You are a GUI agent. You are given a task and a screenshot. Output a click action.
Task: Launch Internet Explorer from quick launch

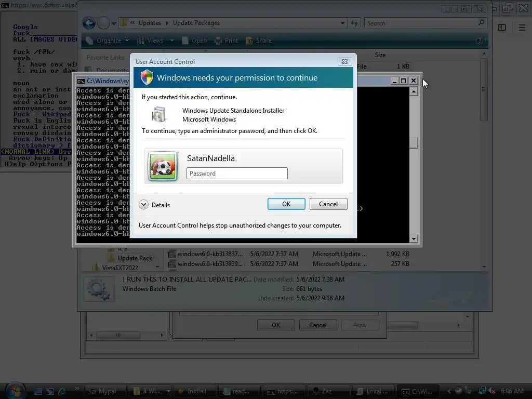tap(62, 391)
